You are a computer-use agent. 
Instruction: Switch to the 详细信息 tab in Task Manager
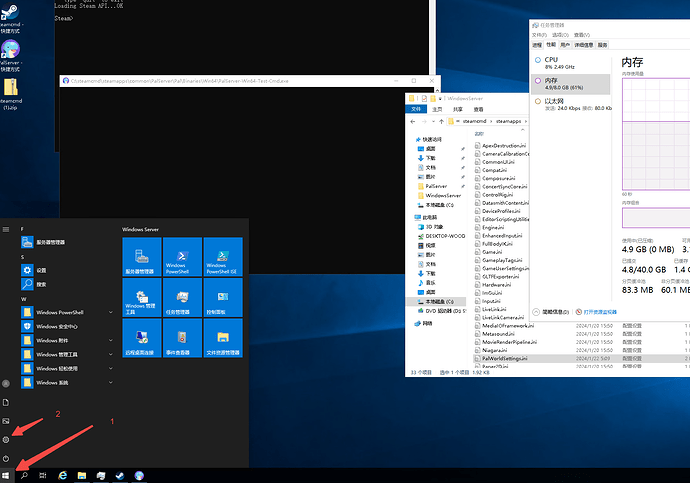[x=584, y=45]
